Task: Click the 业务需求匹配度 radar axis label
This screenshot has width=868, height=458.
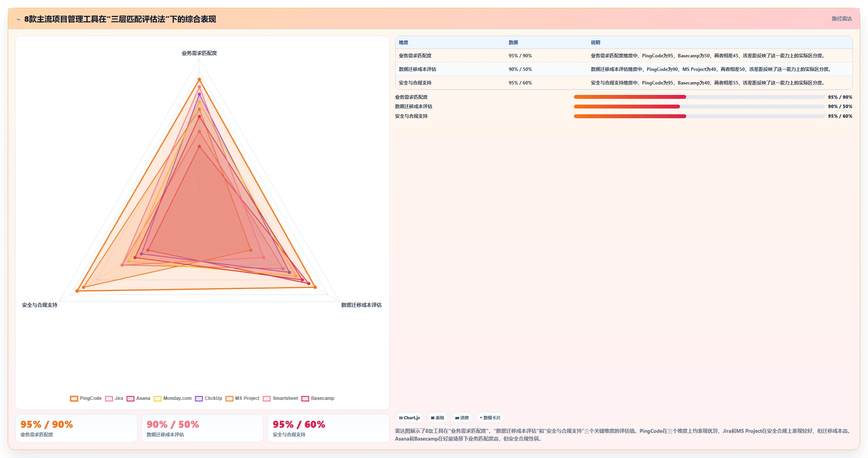Action: [x=199, y=53]
